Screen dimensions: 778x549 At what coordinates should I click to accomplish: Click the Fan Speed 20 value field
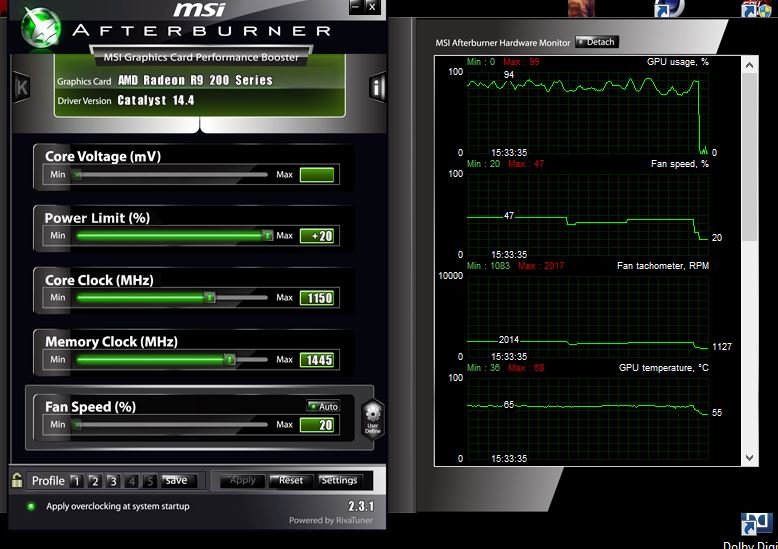[x=317, y=425]
